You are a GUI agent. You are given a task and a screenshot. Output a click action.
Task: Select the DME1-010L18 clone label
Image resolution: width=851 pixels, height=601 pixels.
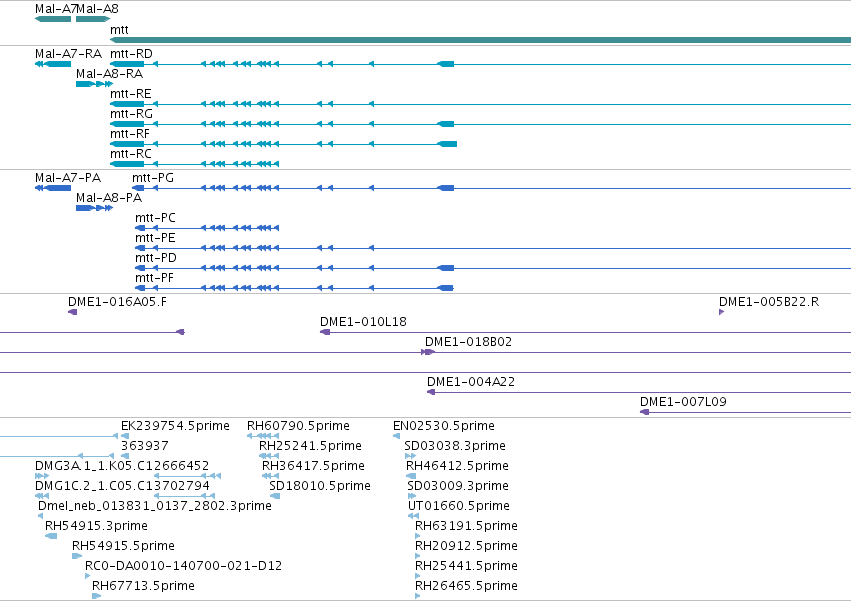pos(363,322)
